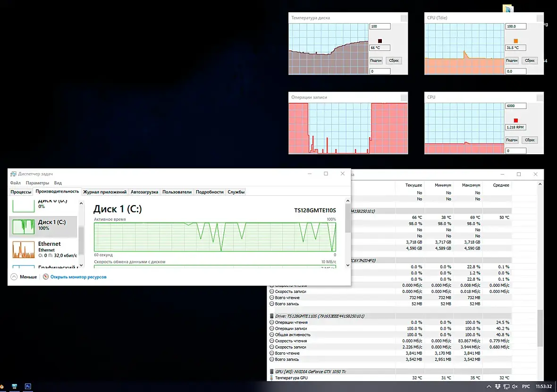The image size is (557, 392).
Task: Select Диск 1 (C:) mini graph thumbnail
Action: tap(24, 227)
